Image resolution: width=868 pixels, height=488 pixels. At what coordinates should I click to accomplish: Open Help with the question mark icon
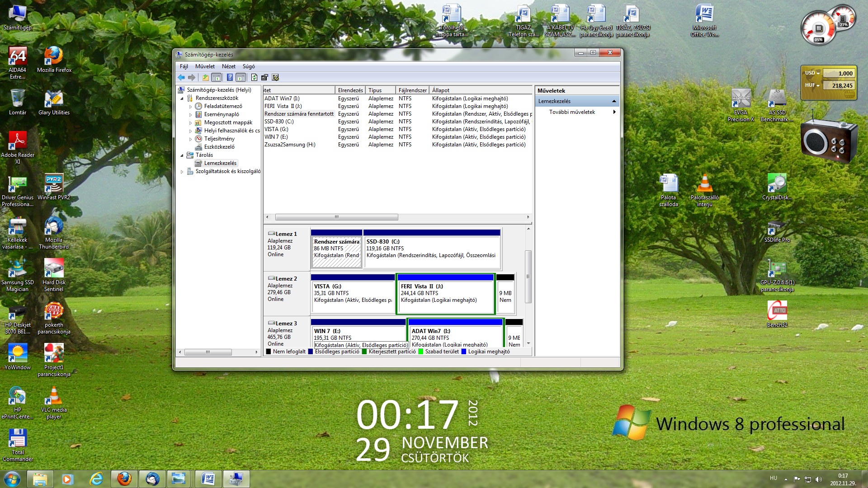230,77
